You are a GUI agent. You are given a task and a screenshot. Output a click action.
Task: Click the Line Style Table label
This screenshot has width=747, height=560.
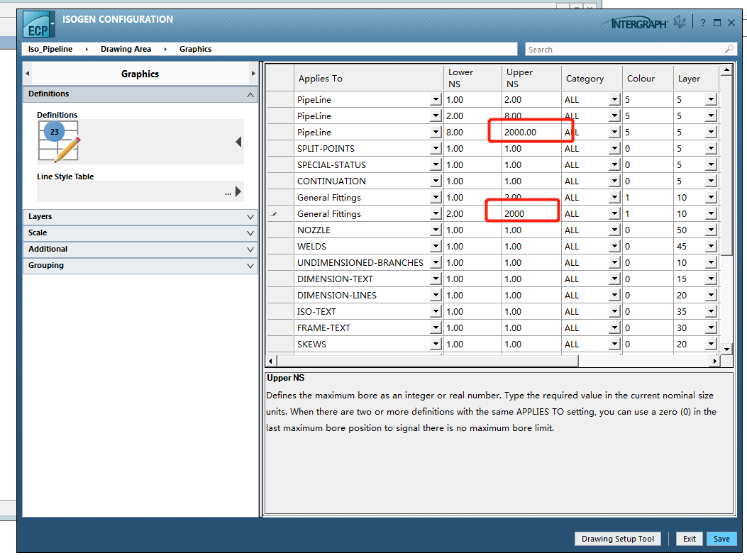(65, 177)
